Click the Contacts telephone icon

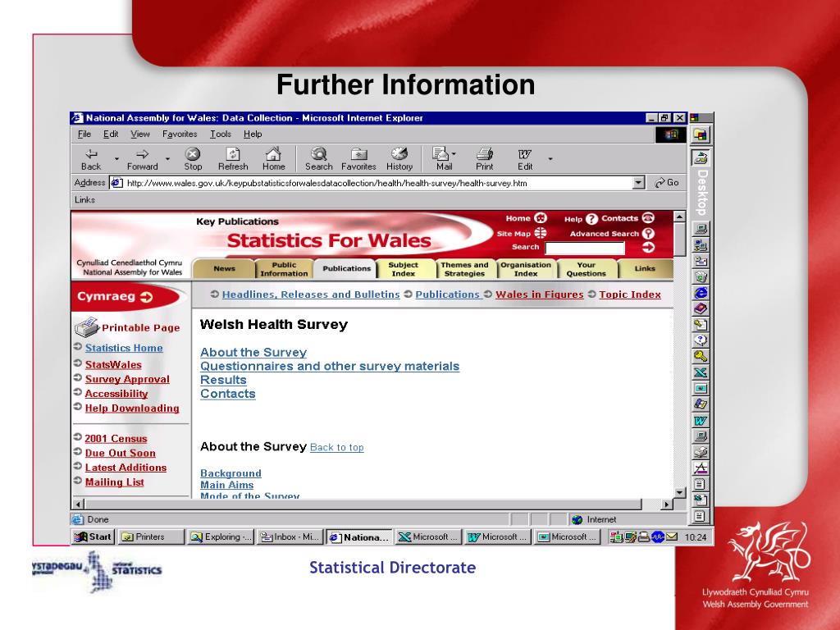pyautogui.click(x=648, y=217)
